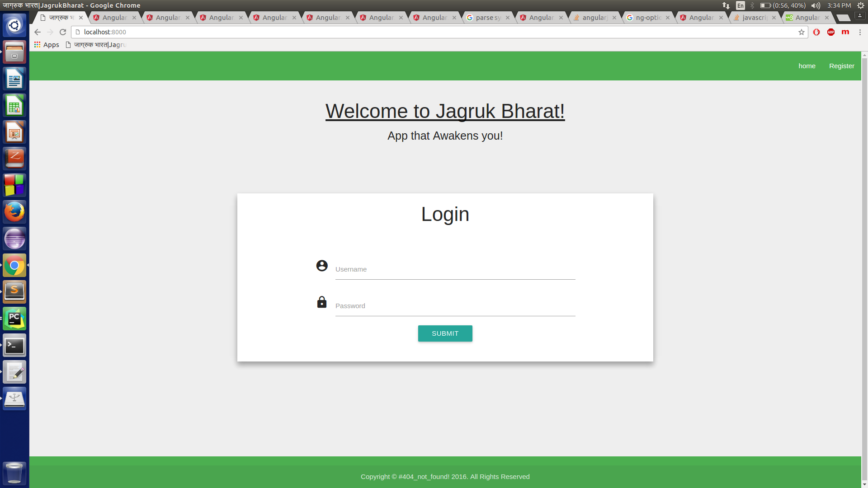The height and width of the screenshot is (488, 868).
Task: Click the browser back arrow
Action: click(38, 32)
